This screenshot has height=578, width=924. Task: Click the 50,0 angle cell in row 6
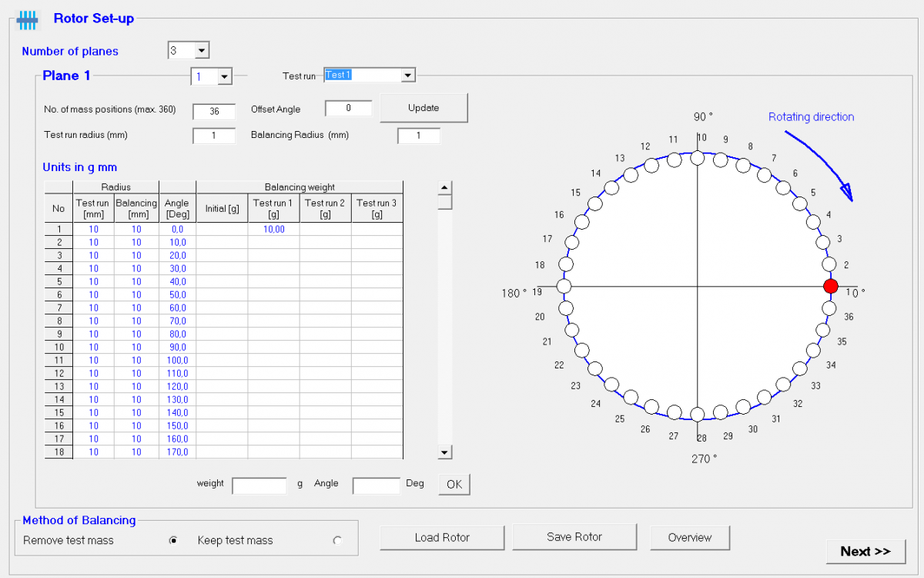(x=178, y=294)
